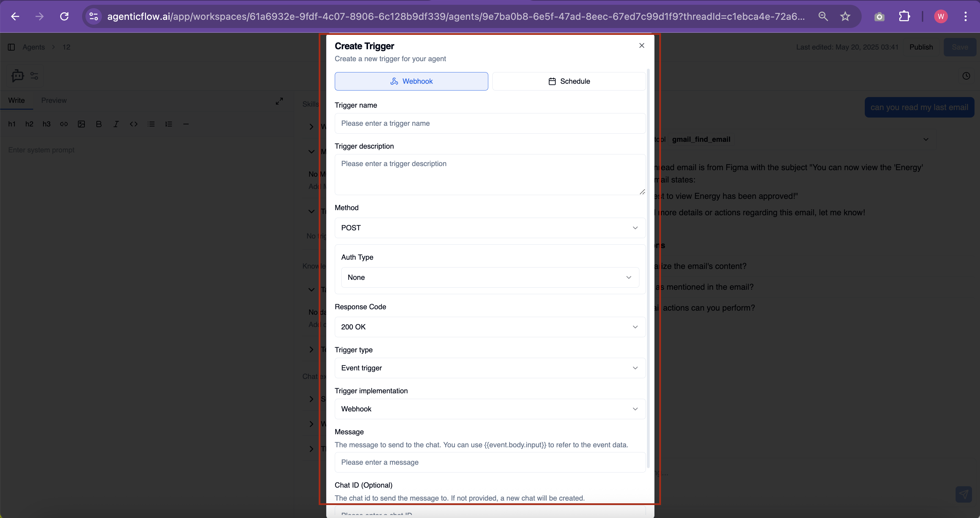Bookmark this page with the star icon
Screen dimensions: 980x518
[x=845, y=16]
